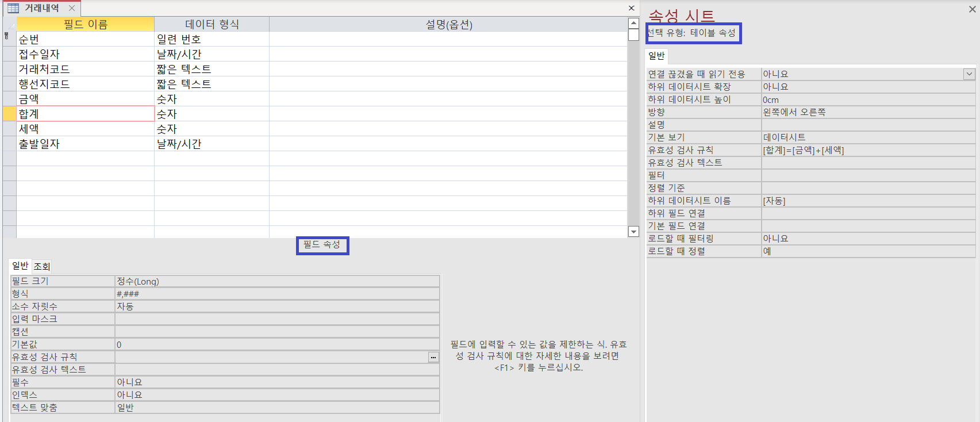Click the 필드 크기 value 정수(Long)
Image resolution: width=980 pixels, height=422 pixels.
(276, 281)
